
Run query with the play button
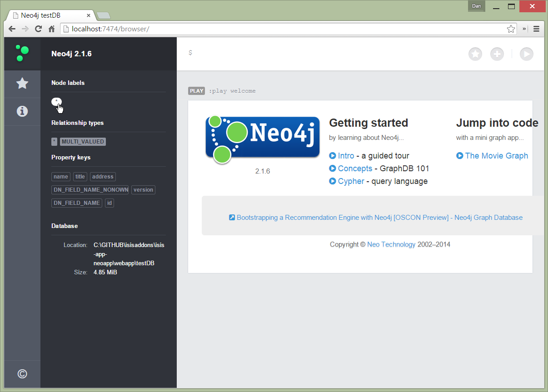[x=527, y=54]
